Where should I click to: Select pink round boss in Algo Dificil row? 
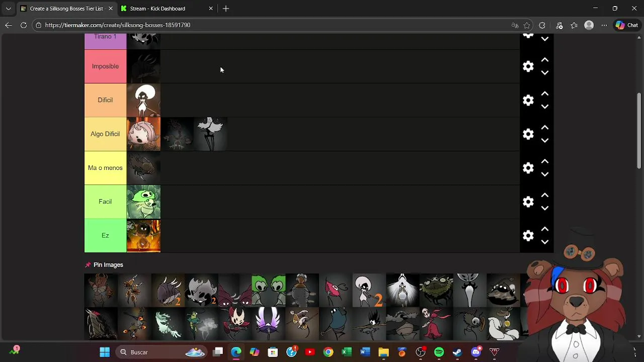pos(144,134)
